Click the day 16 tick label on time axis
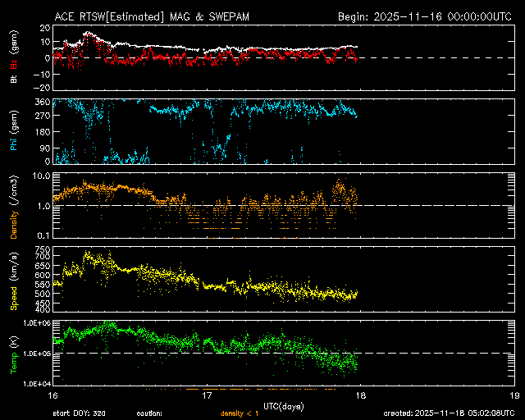525x420 pixels. [53, 395]
